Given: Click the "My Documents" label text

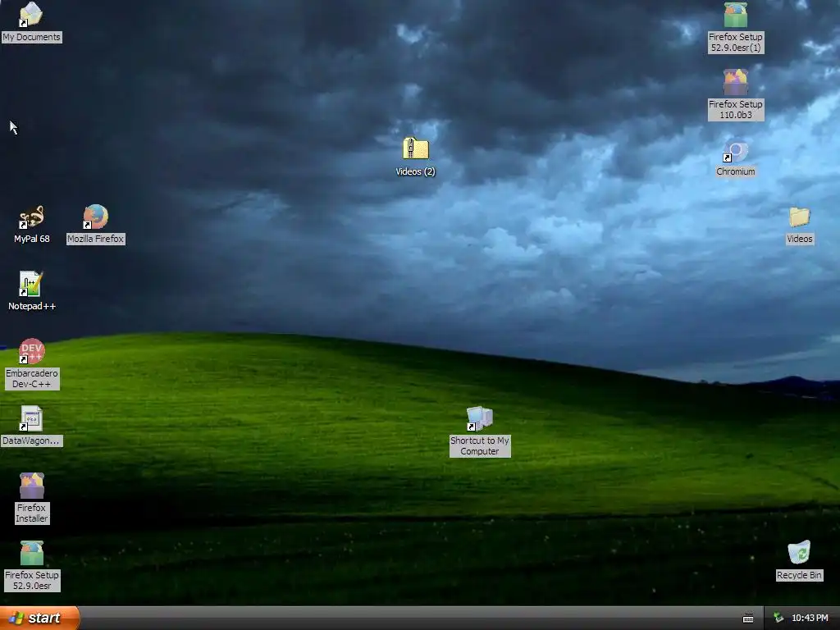Looking at the screenshot, I should 31,37.
